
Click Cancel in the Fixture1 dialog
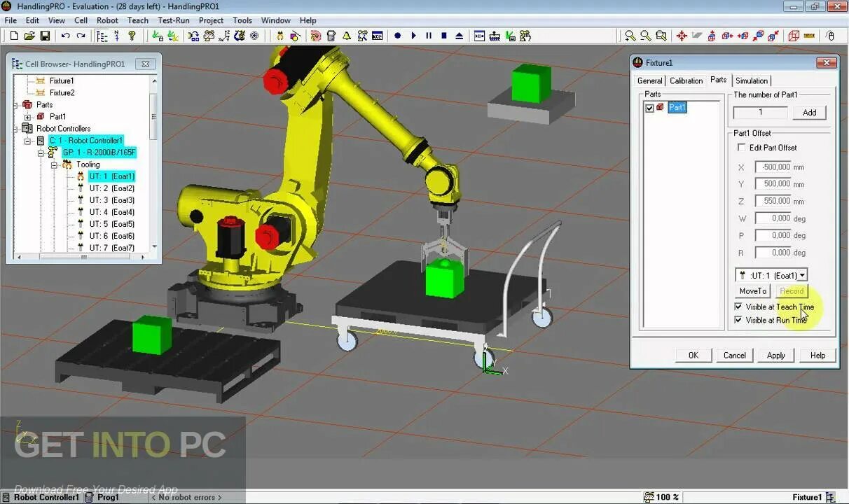[735, 356]
